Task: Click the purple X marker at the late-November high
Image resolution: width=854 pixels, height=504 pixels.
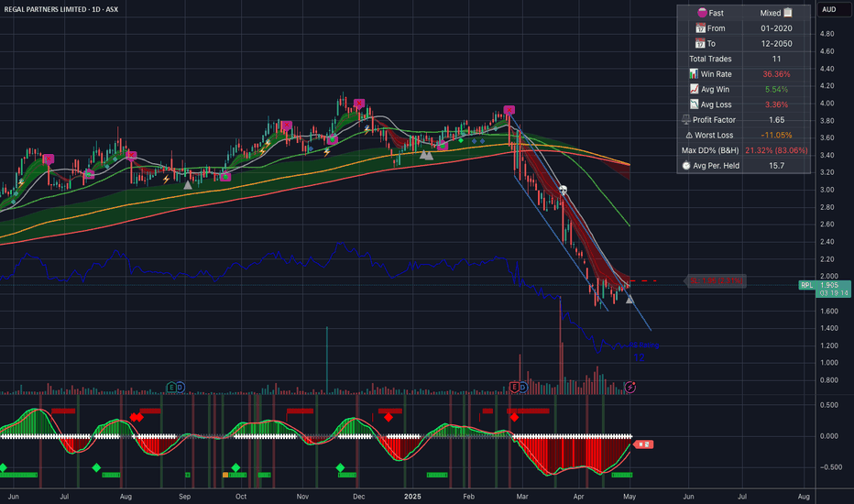Action: (x=359, y=104)
